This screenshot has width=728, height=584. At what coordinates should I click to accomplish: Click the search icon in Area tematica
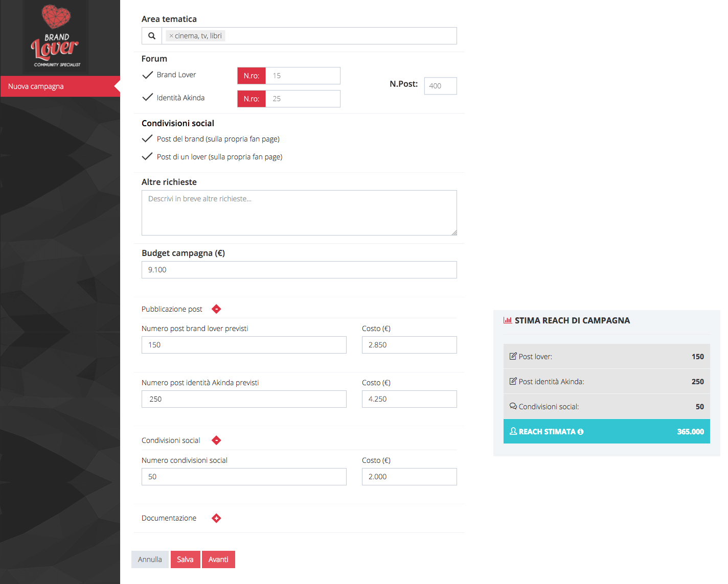152,36
